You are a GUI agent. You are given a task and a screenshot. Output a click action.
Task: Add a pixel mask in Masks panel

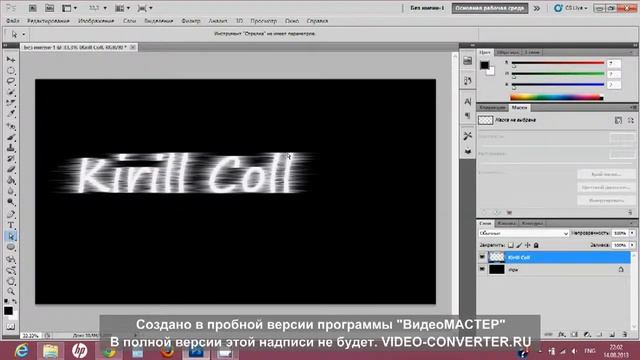[x=618, y=120]
